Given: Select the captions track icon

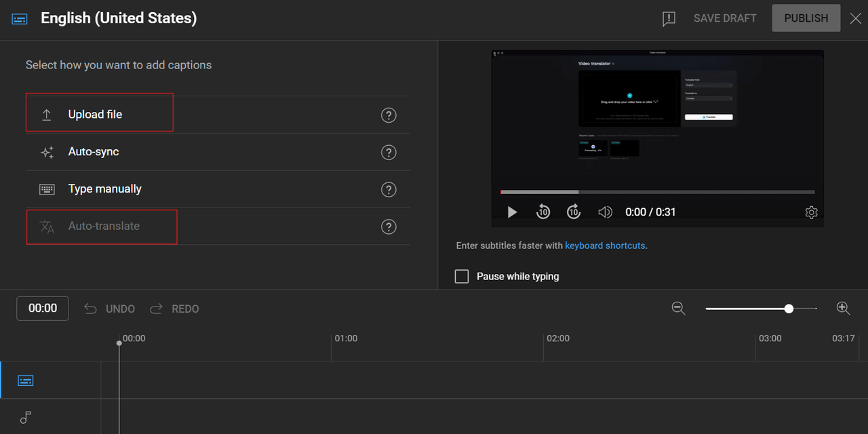Looking at the screenshot, I should pyautogui.click(x=26, y=380).
